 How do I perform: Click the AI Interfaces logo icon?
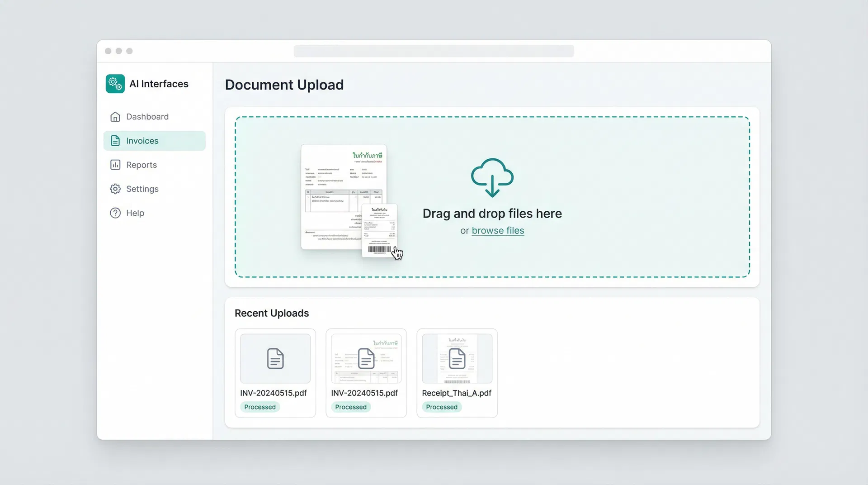[x=115, y=83]
